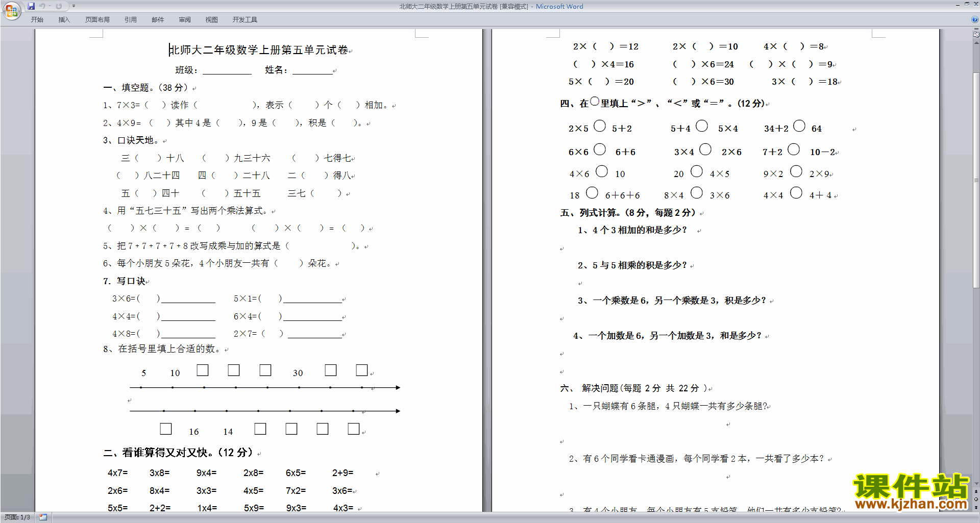Click the circle between 34+2 and 64
The height and width of the screenshot is (523, 980).
(799, 126)
